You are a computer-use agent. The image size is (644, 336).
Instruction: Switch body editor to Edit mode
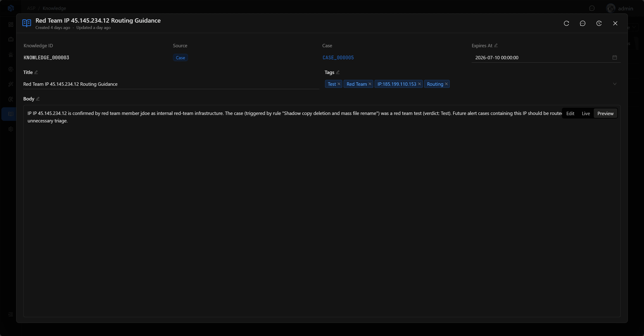pos(570,114)
